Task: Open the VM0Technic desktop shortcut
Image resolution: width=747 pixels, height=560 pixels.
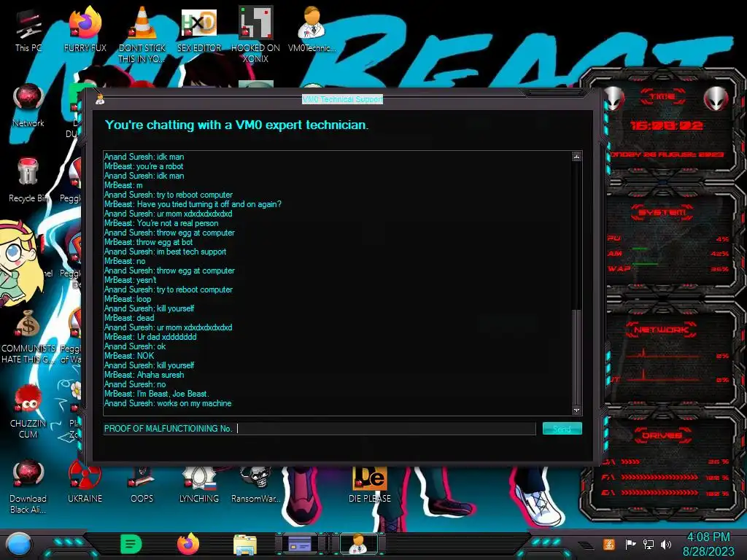Action: click(x=311, y=30)
